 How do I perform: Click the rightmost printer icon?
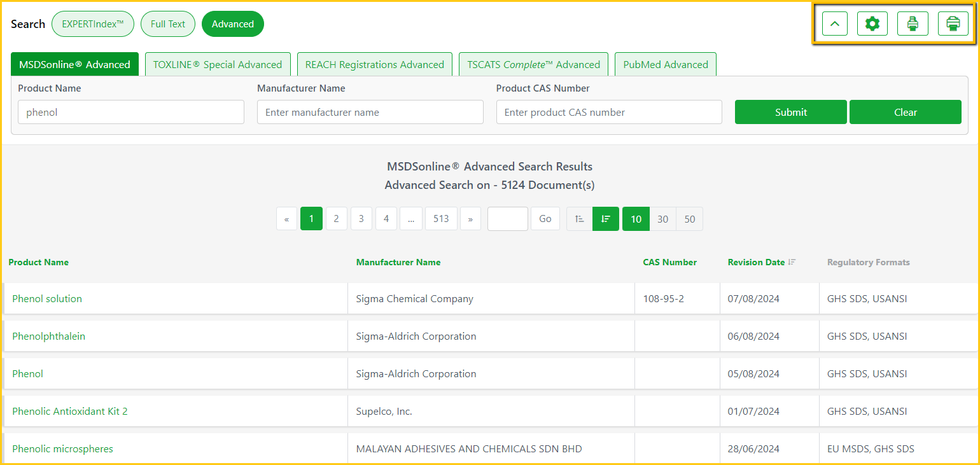pyautogui.click(x=953, y=24)
